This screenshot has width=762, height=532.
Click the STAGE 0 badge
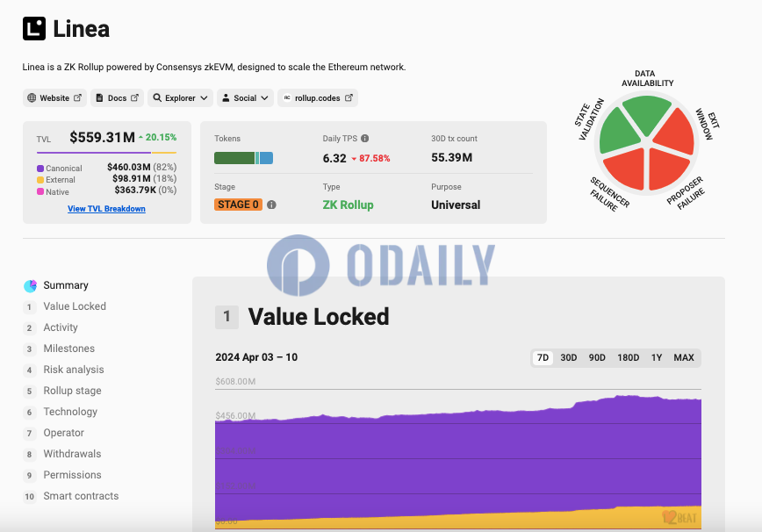pyautogui.click(x=238, y=205)
